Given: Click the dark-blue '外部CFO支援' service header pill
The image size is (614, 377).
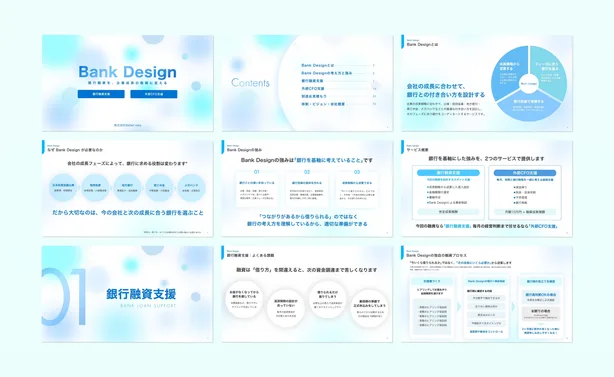Looking at the screenshot, I should [525, 173].
